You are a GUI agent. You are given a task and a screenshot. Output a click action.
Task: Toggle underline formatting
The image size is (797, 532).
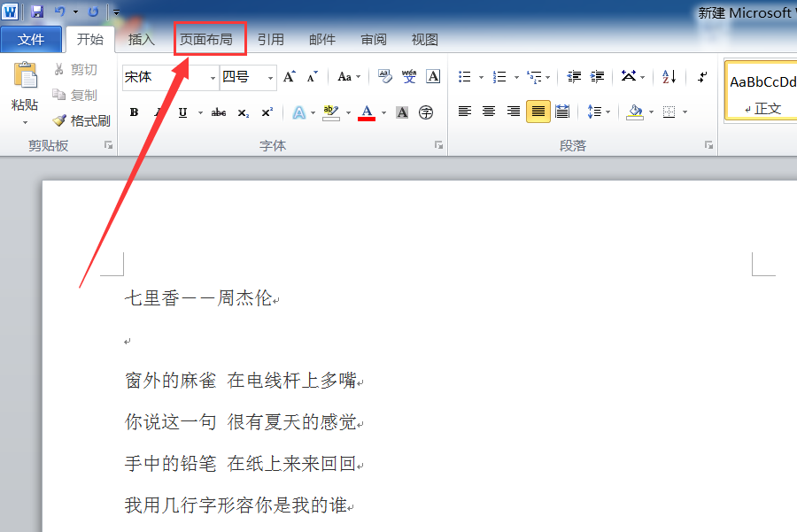183,112
